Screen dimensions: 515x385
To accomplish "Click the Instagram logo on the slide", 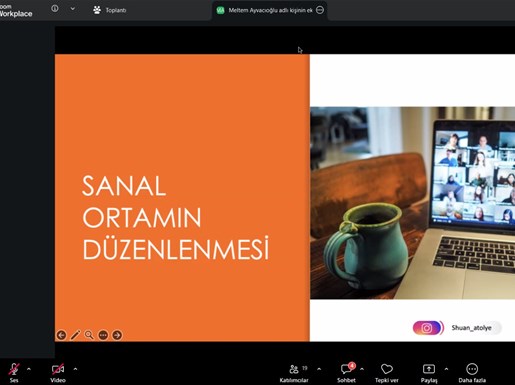I will pos(428,328).
